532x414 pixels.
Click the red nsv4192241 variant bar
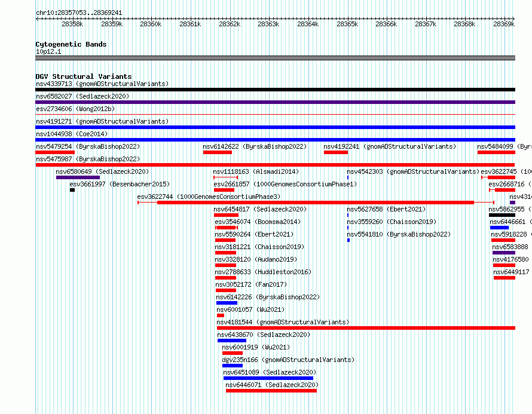click(x=336, y=152)
